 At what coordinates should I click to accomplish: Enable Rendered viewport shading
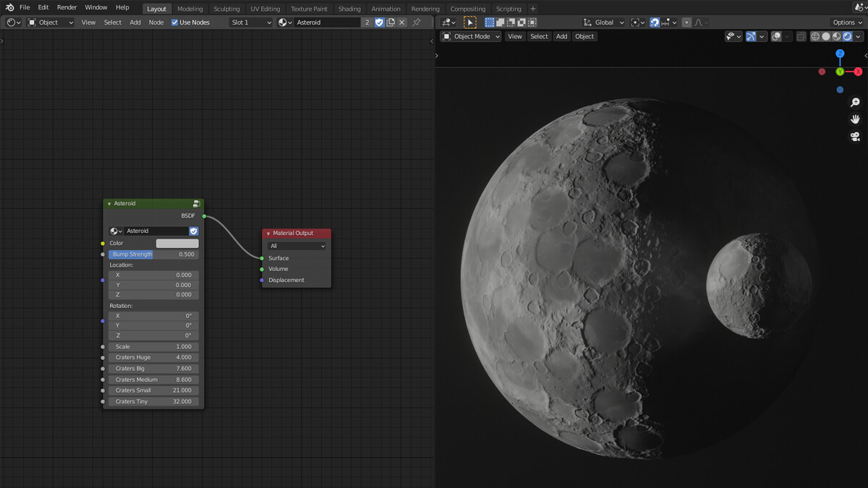[848, 36]
